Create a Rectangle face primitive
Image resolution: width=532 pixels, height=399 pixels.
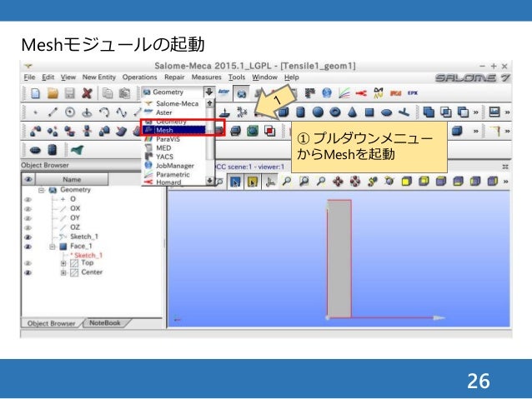369,112
